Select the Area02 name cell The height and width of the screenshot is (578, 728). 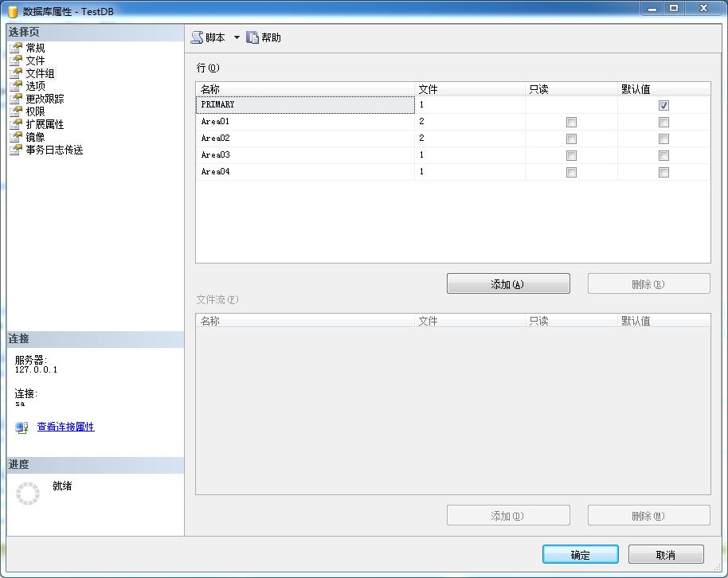tap(305, 139)
